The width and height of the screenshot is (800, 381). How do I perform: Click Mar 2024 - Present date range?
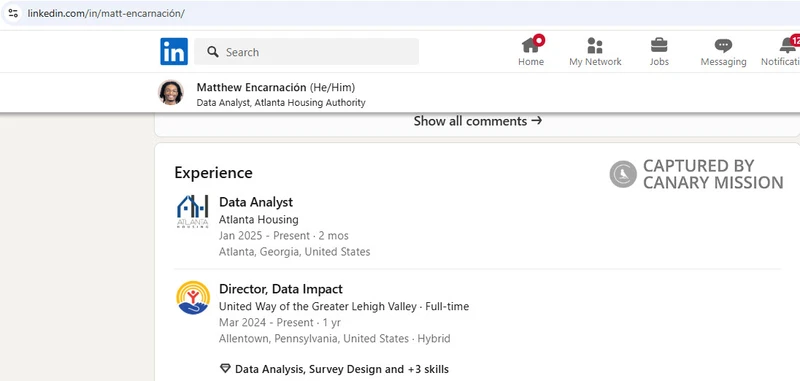click(x=266, y=322)
